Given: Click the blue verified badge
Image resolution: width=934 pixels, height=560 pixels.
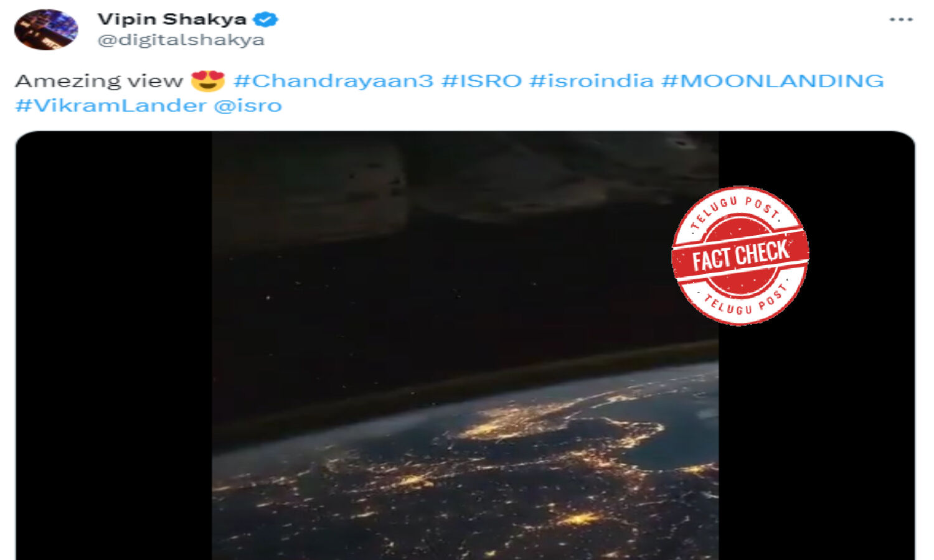Looking at the screenshot, I should coord(265,19).
